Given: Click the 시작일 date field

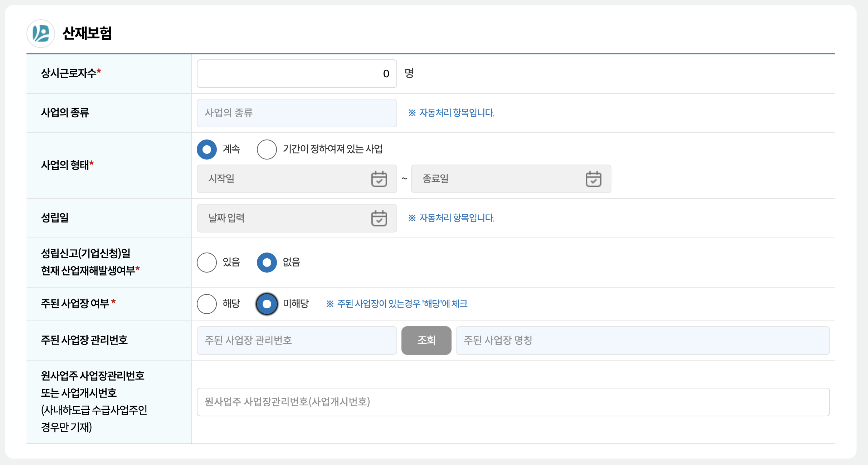Looking at the screenshot, I should tap(283, 179).
